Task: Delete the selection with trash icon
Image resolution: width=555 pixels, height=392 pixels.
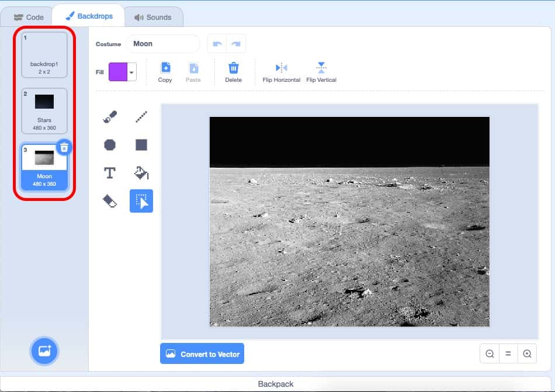Action: click(x=233, y=72)
